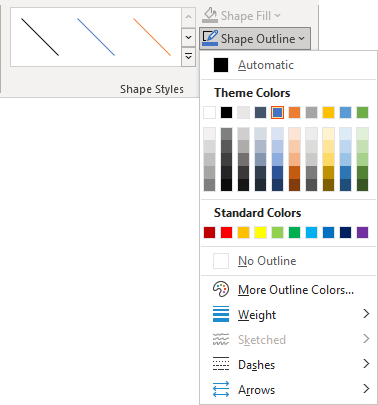Select red standard color
The width and height of the screenshot is (378, 405).
point(226,232)
